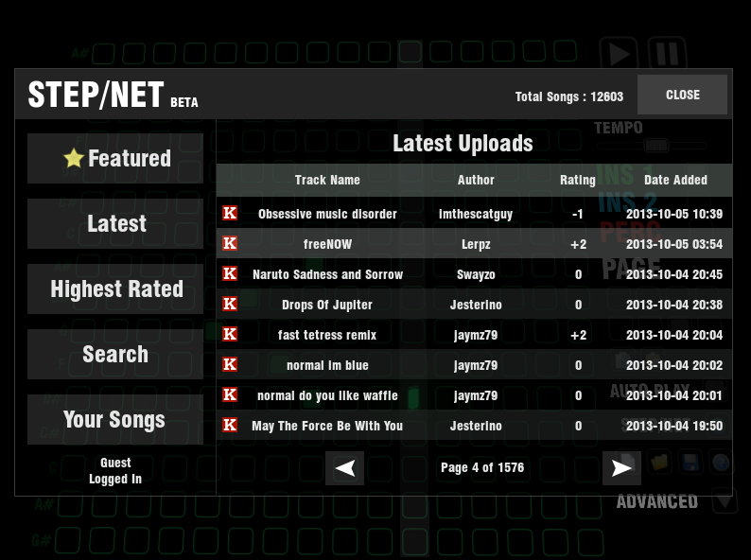Click the K icon beside Naruto Sadness and Sorrow

coord(230,273)
